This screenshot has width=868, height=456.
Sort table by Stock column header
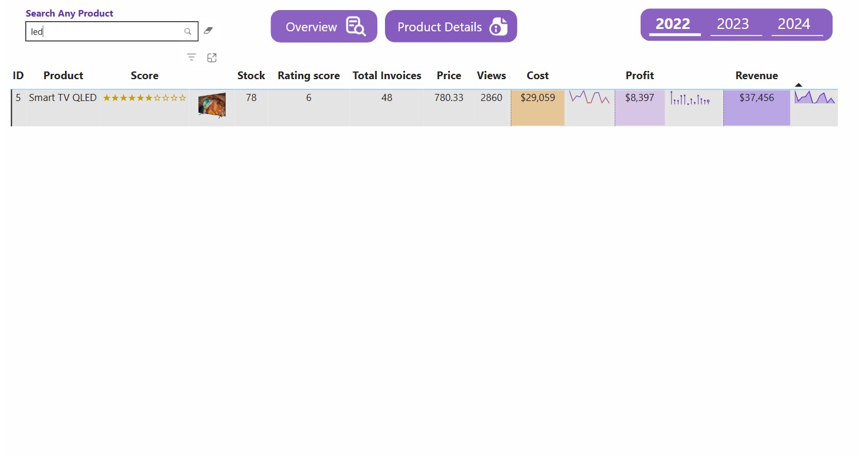click(x=251, y=76)
